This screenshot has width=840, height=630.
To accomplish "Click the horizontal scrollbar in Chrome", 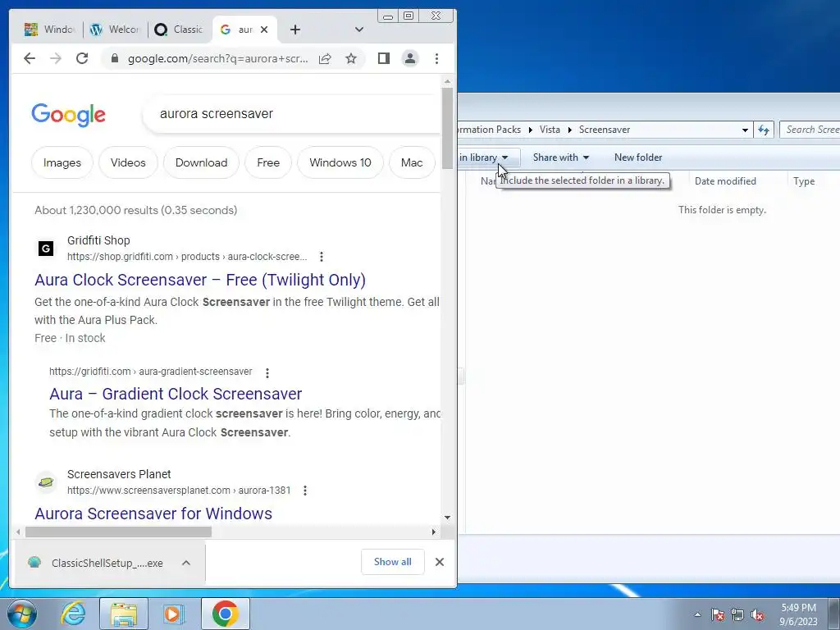I will pyautogui.click(x=118, y=532).
